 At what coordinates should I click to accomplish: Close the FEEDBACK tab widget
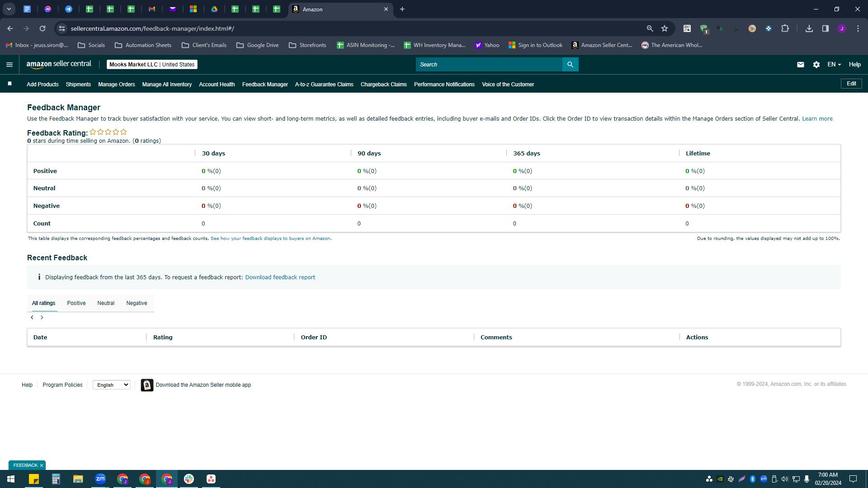point(42,465)
